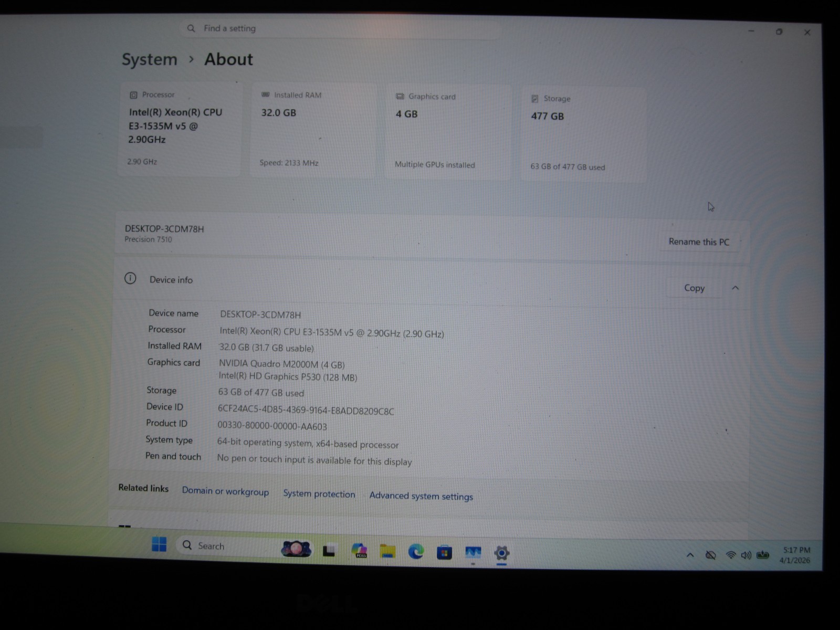Focus the Find a setting search box
Image resolution: width=840 pixels, height=630 pixels.
(340, 29)
